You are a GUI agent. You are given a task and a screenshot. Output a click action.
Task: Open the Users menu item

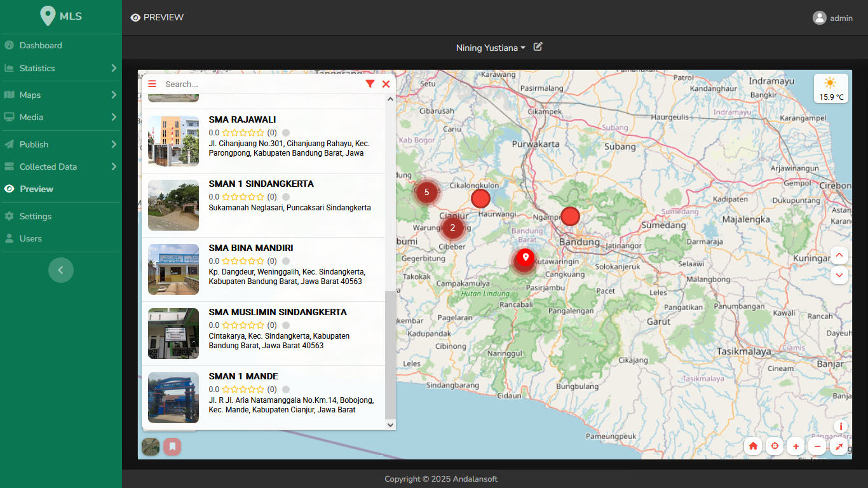pyautogui.click(x=31, y=238)
